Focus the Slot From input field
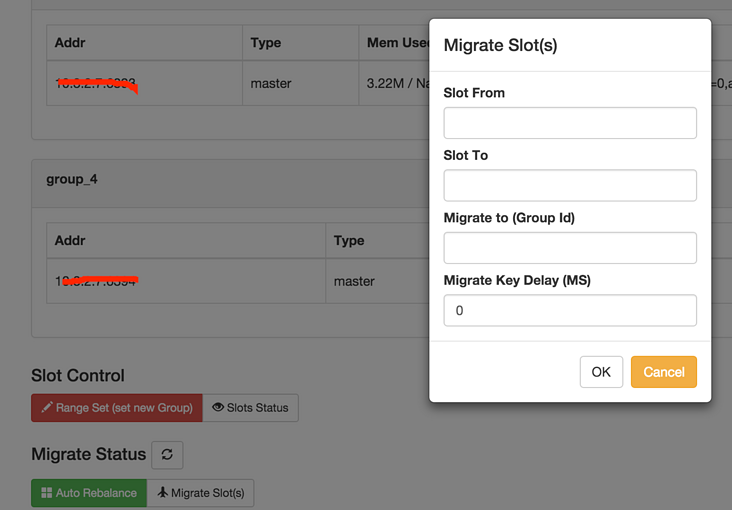The width and height of the screenshot is (732, 510). click(x=570, y=123)
